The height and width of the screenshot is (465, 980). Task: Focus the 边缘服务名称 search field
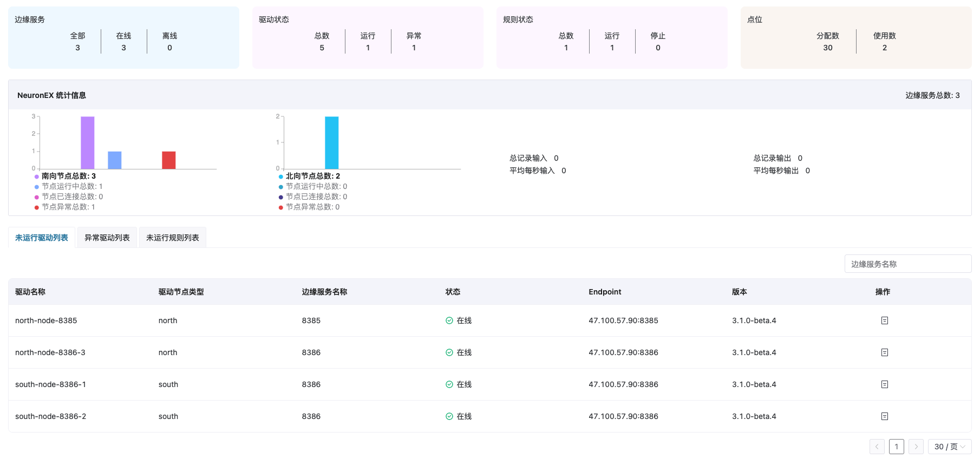tap(907, 264)
